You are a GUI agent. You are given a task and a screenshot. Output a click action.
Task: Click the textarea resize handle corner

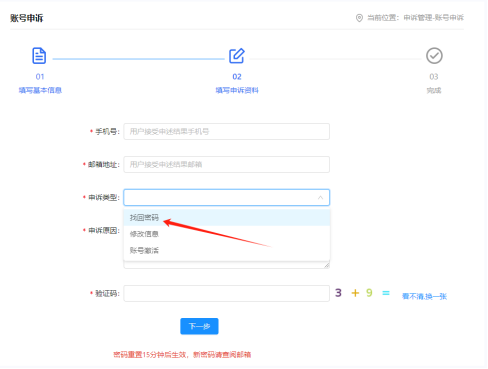coord(327,265)
